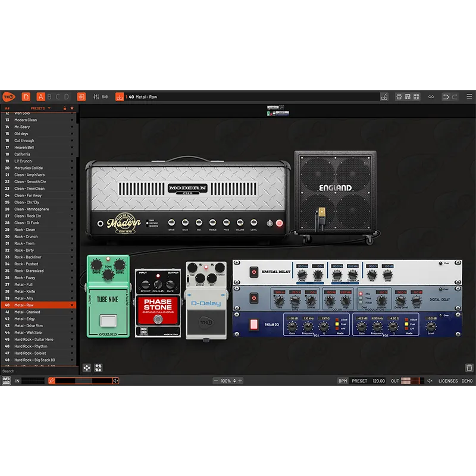Open the hamburger main menu

point(469,97)
